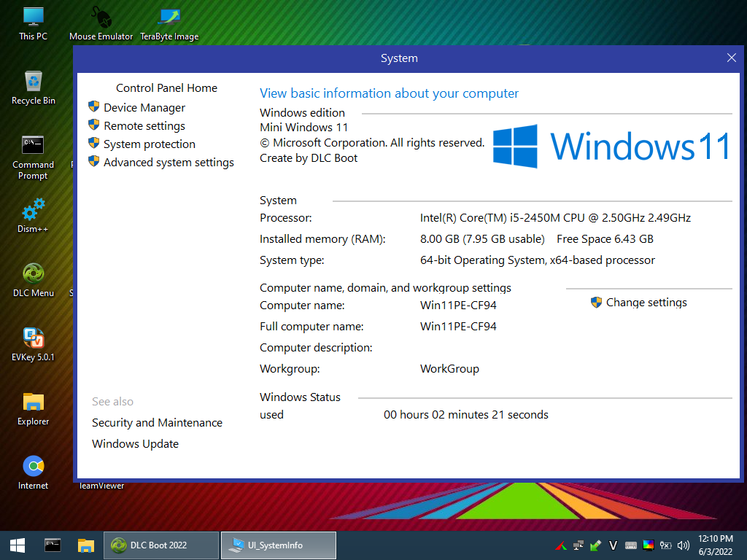Launch Internet (Chrome) desktop icon

pyautogui.click(x=34, y=472)
